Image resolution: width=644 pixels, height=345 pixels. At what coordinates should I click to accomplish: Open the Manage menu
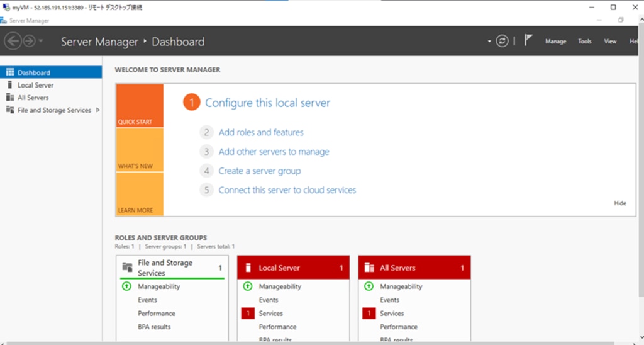click(x=555, y=41)
